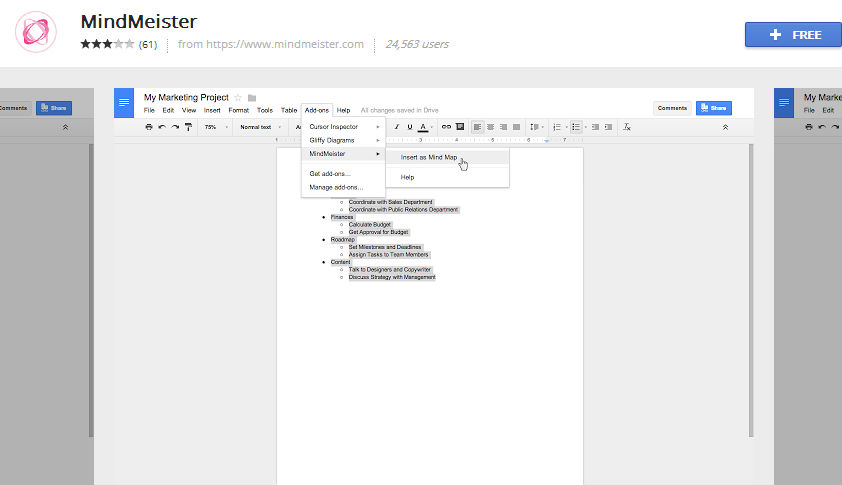Open the Table menu
Image resolution: width=842 pixels, height=485 pixels.
point(289,110)
